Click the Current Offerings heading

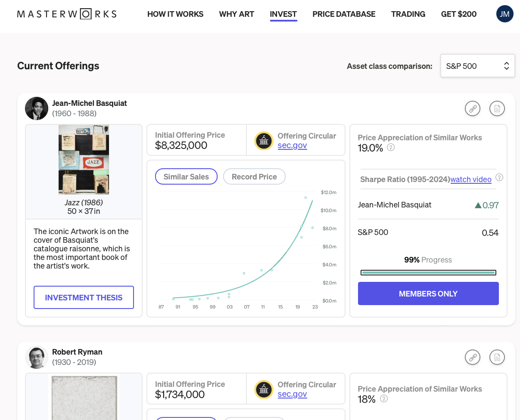pyautogui.click(x=58, y=66)
